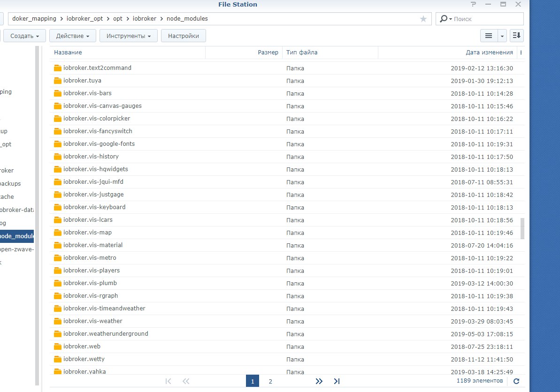Viewport: 560px width, 392px height.
Task: Open the search options magnifier dropdown
Action: pos(446,19)
